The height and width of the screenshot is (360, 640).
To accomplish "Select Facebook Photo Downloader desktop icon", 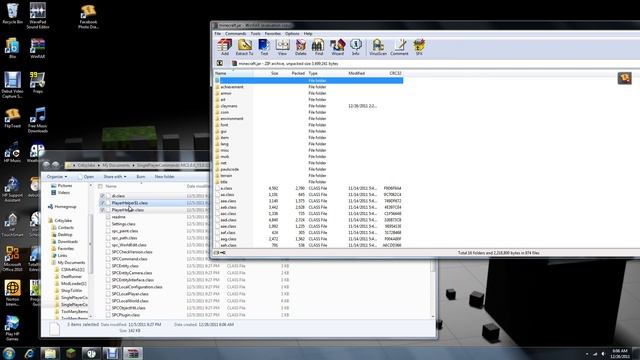I will [88, 17].
